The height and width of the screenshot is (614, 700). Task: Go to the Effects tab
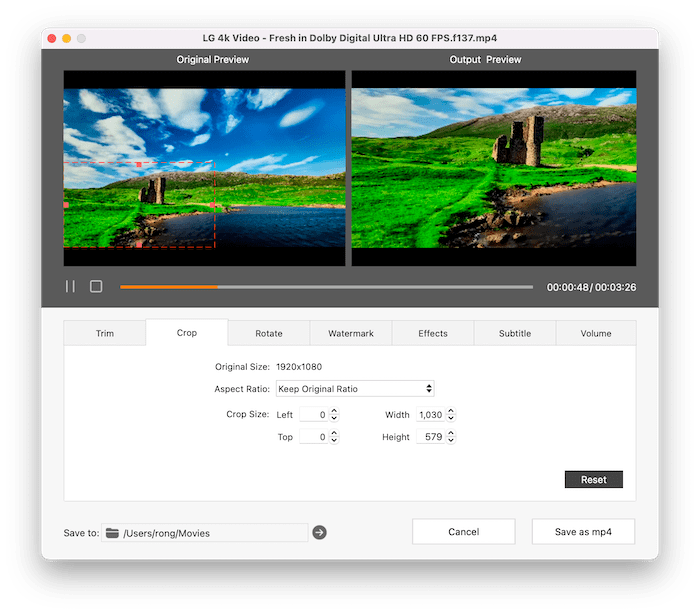(432, 333)
